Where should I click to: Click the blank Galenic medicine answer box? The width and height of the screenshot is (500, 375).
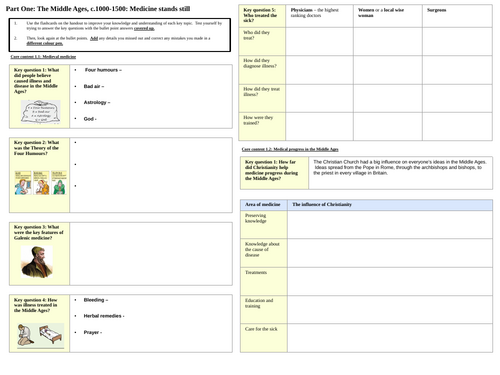pyautogui.click(x=151, y=254)
